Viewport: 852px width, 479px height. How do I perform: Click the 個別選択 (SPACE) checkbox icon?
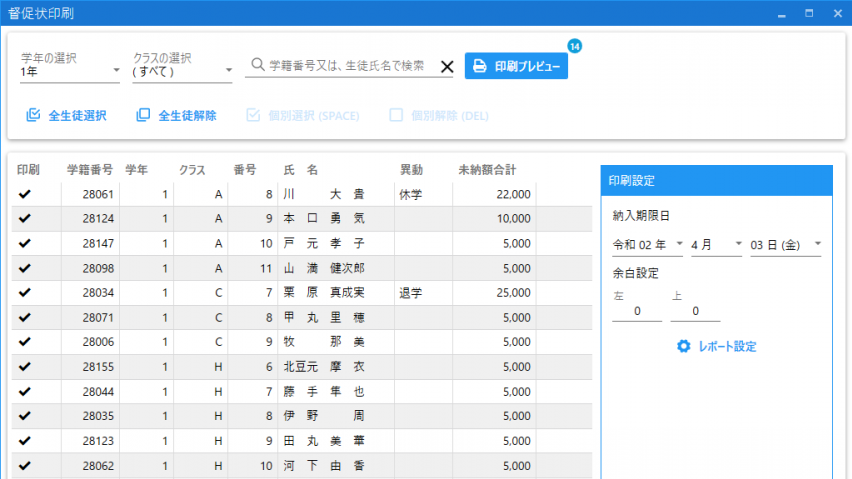click(x=253, y=115)
